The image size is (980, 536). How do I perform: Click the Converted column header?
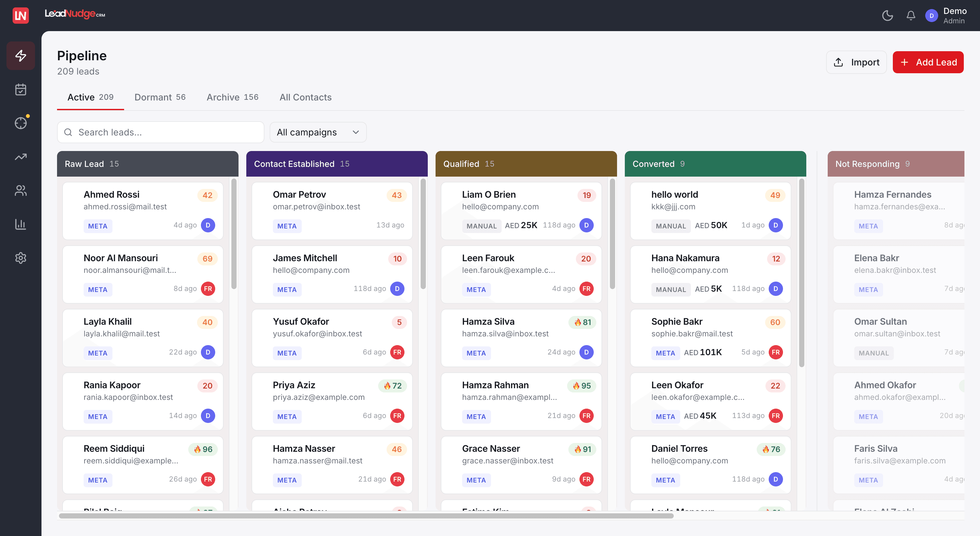tap(715, 164)
